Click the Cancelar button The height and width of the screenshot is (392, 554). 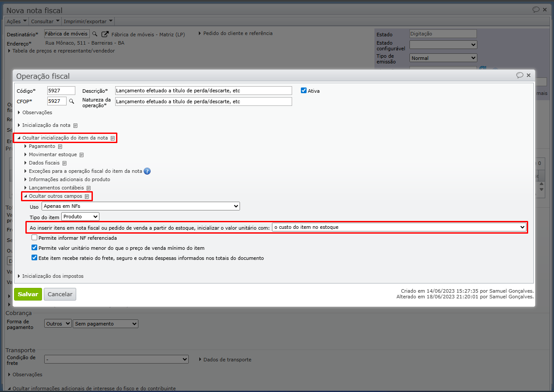coord(60,294)
